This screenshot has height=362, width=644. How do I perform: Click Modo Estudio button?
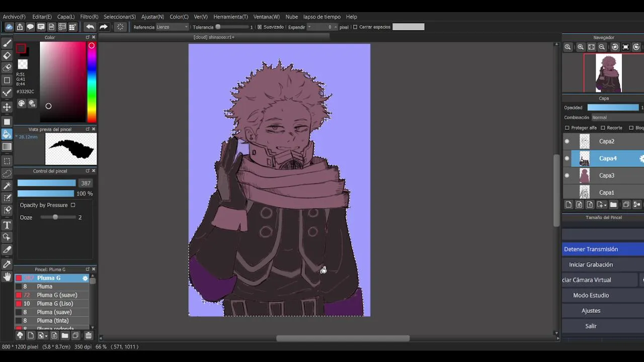pyautogui.click(x=603, y=295)
